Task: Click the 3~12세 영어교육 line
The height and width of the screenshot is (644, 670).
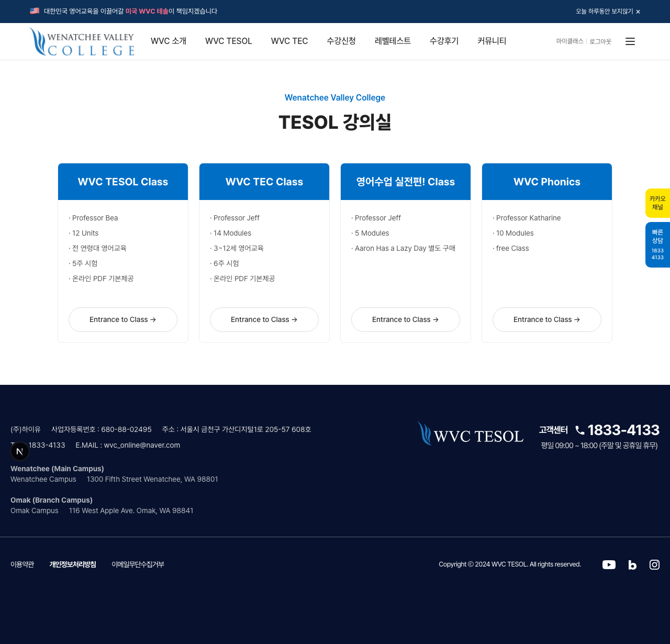Action: 237,248
